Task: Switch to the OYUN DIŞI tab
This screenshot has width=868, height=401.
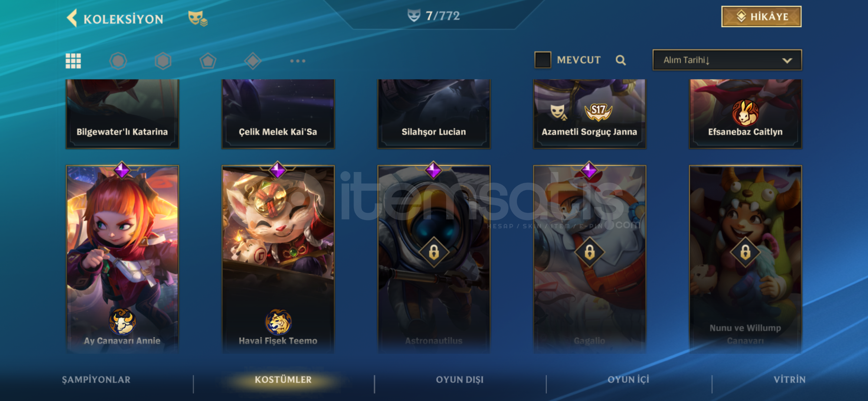Action: click(x=459, y=379)
